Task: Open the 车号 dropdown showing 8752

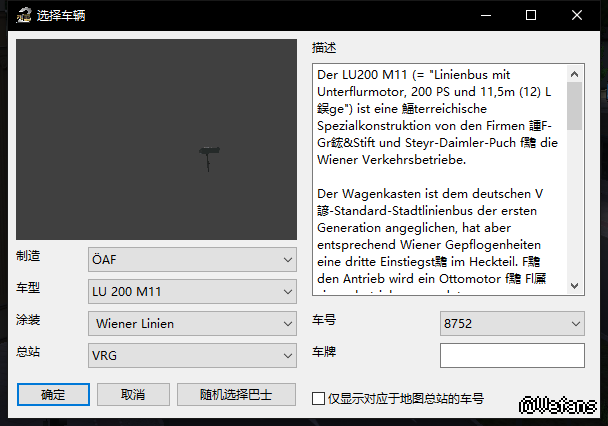Action: [x=512, y=323]
